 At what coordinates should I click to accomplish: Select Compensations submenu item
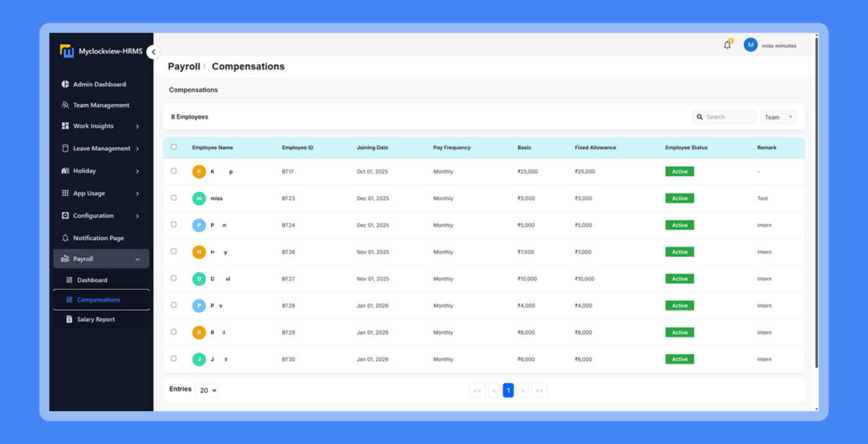[102, 299]
